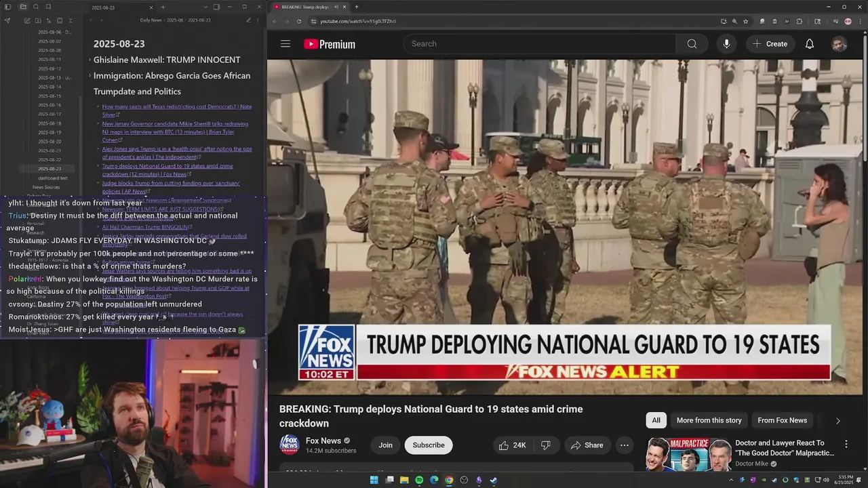Navigate back arrow in Obsidian note
This screenshot has width=868, height=488.
(93, 20)
